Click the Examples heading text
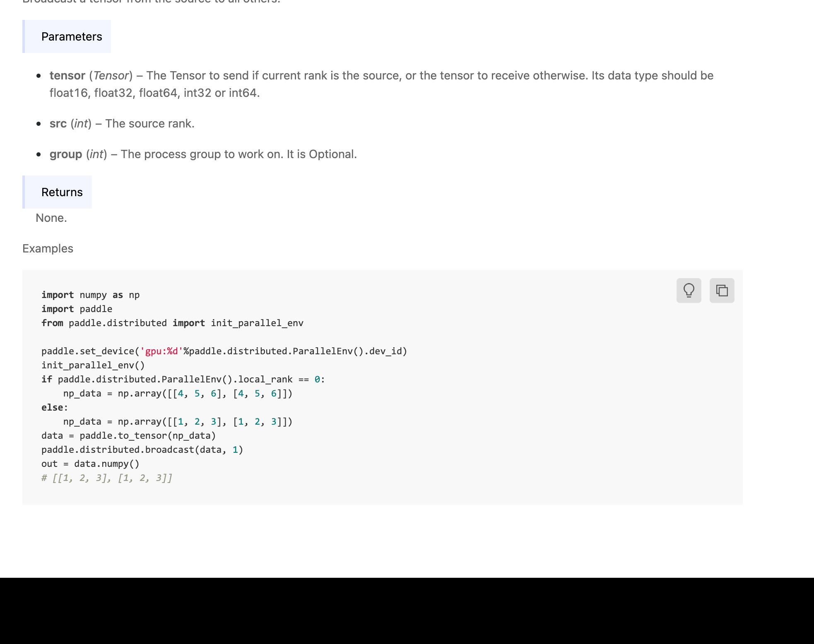The height and width of the screenshot is (644, 814). [x=48, y=249]
